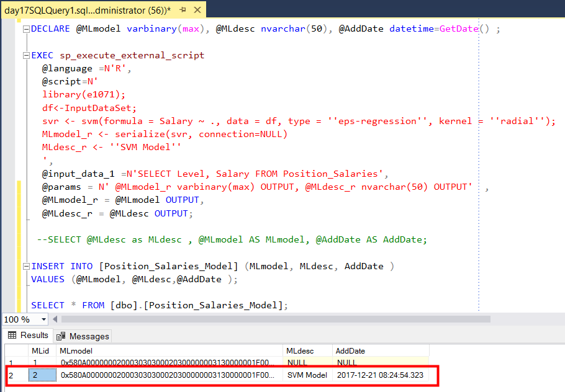
Task: Collapse the EXEC sp_execute_external_script block
Action: (x=26, y=55)
